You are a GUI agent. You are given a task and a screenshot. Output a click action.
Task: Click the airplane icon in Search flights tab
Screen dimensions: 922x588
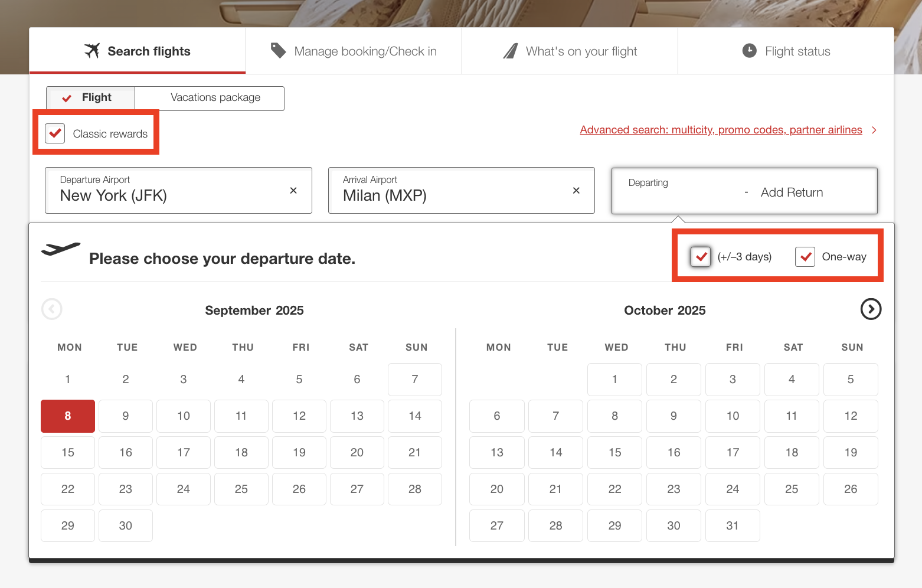pos(92,51)
